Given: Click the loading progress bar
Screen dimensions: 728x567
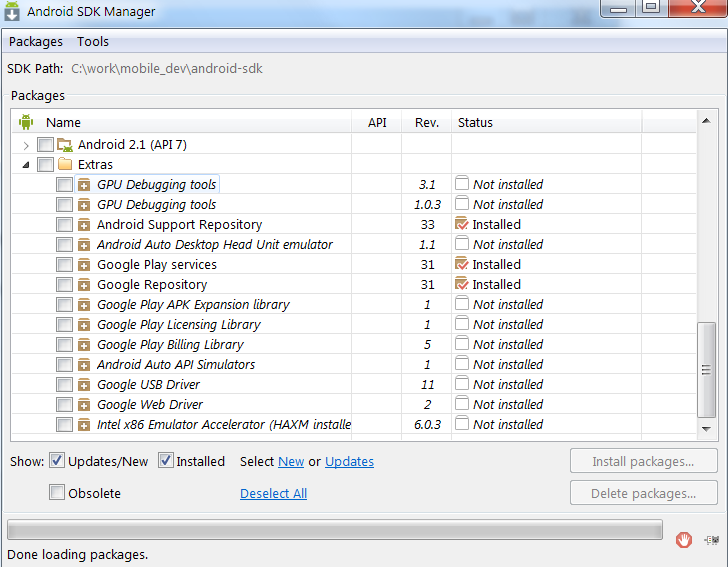Looking at the screenshot, I should [x=335, y=530].
